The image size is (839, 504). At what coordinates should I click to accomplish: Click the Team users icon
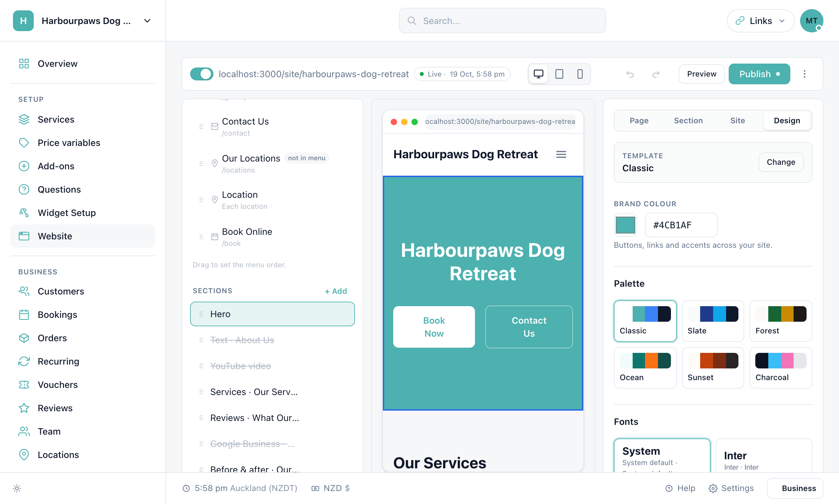24,431
